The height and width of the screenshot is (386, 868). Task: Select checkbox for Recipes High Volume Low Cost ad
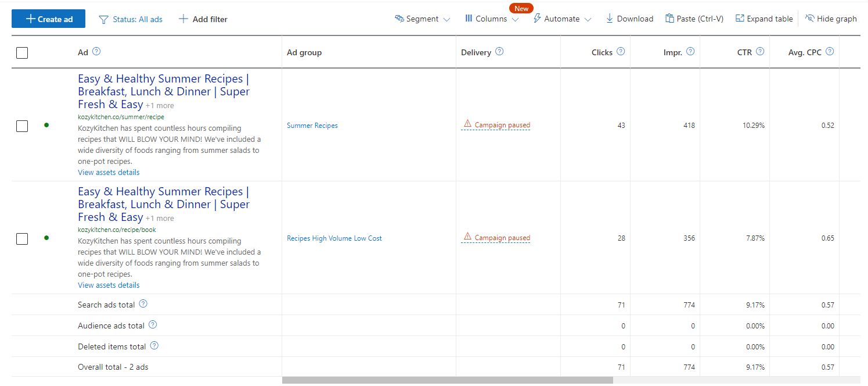(22, 238)
